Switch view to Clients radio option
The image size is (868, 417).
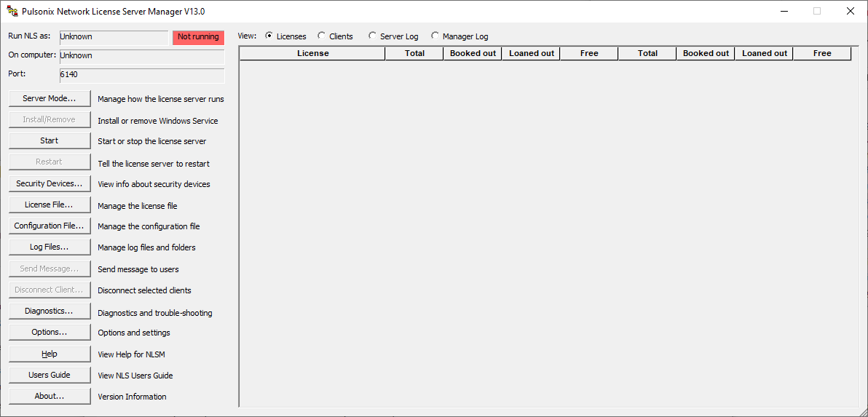pos(322,36)
